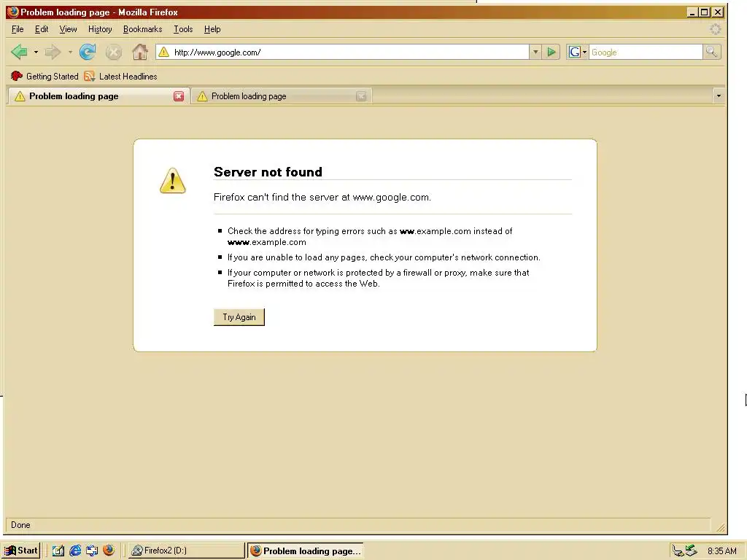Click the warning site icon in address bar
Image resolution: width=747 pixels, height=560 pixels.
tap(163, 52)
